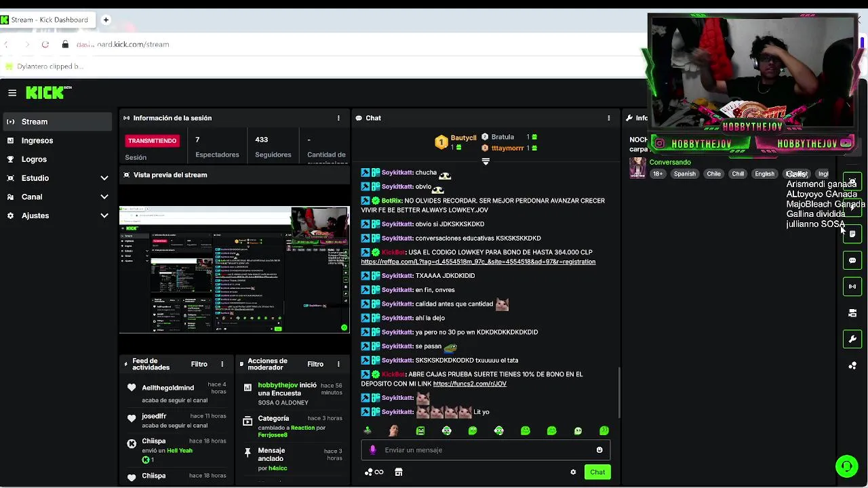
Task: Click the purple microphone icon in message box
Action: [x=372, y=450]
